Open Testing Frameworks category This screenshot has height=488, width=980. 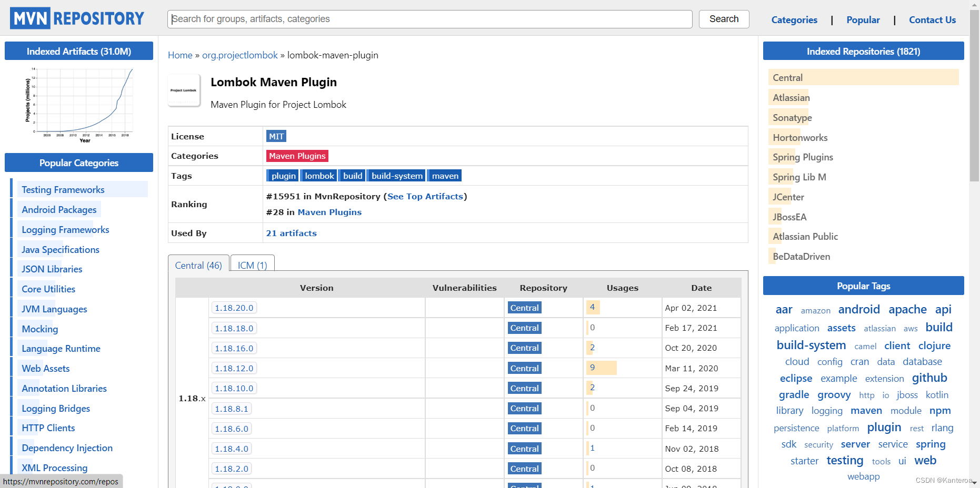(63, 190)
